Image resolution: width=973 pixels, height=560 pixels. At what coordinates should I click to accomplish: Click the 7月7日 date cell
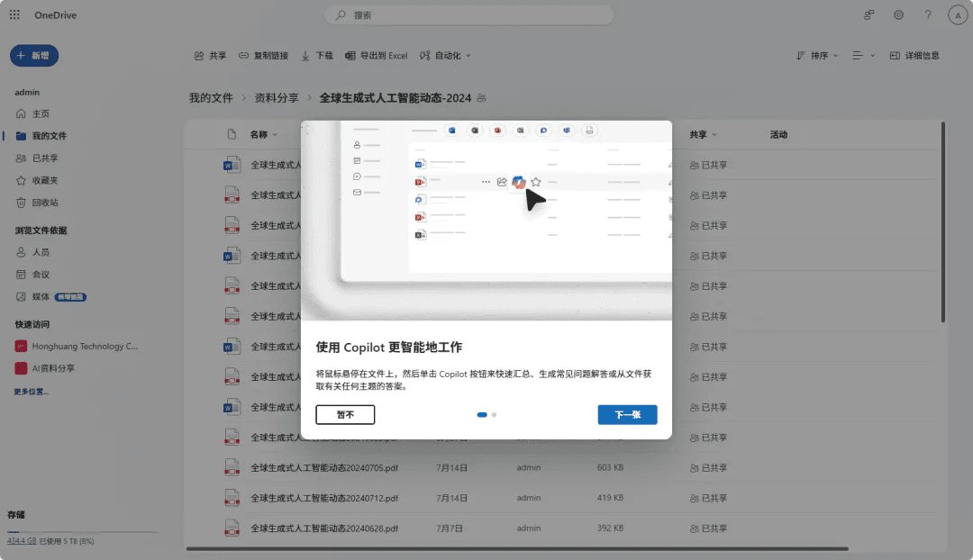[x=450, y=528]
